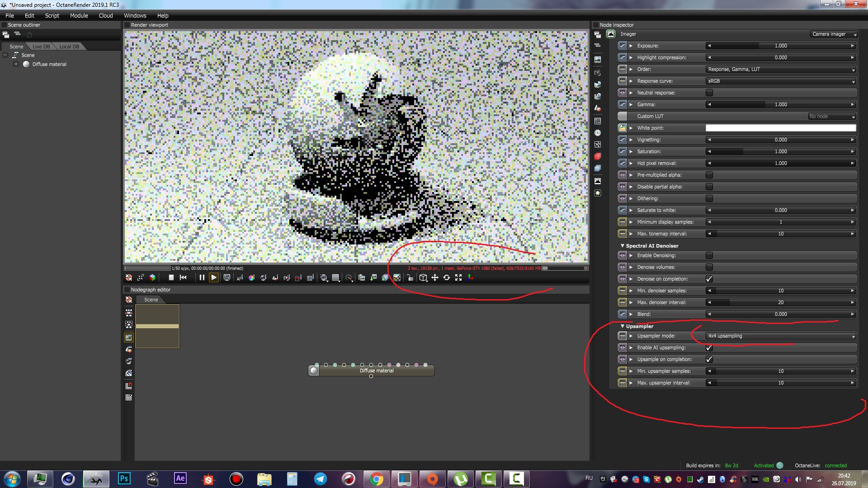
Task: Click the axis gizmo icon
Action: click(x=470, y=277)
